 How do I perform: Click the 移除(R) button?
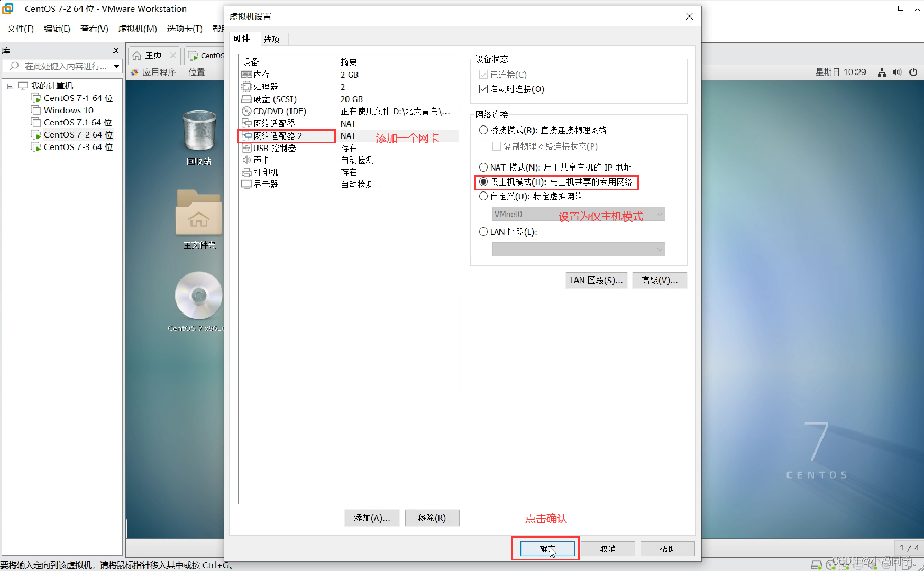tap(432, 518)
